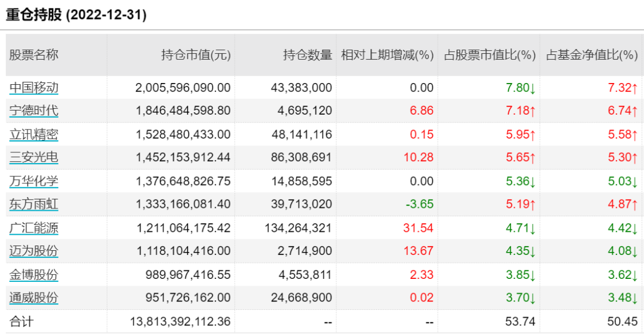Select market value 1,528,480,433.00

coord(183,134)
